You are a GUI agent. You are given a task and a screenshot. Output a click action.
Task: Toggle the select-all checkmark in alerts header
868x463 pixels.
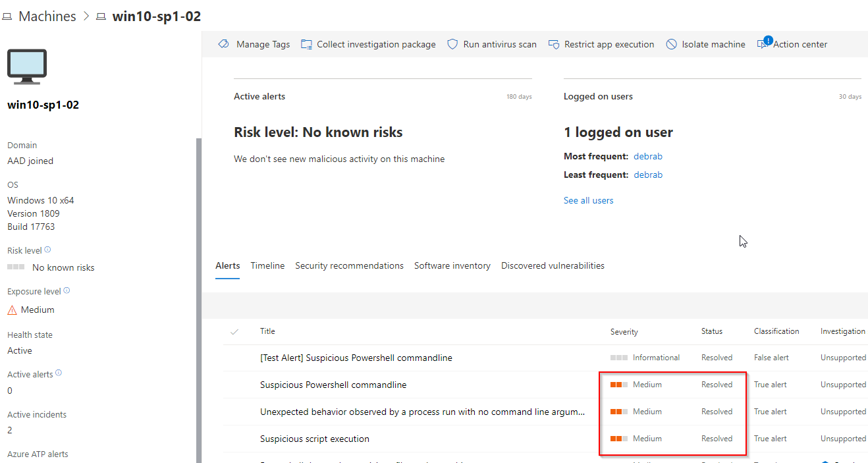pyautogui.click(x=234, y=332)
